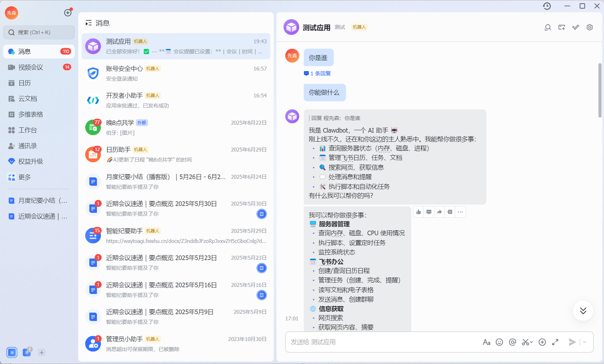Click the chat vertical scrollbar

(600, 90)
